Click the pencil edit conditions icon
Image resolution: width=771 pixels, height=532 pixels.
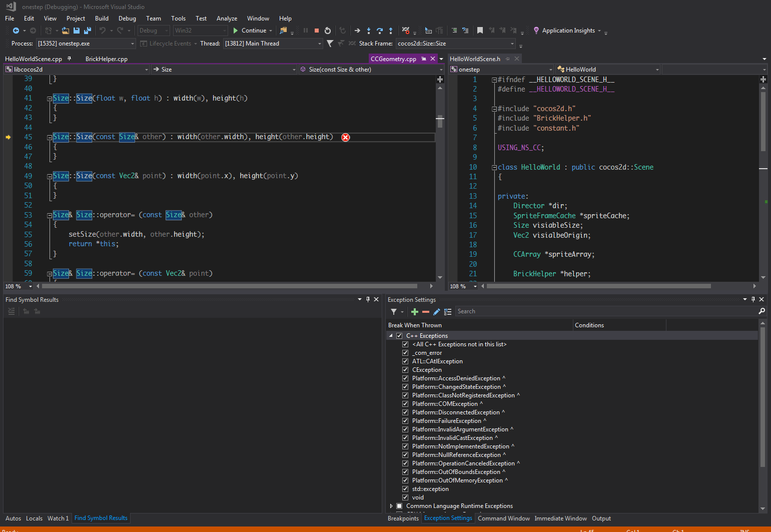436,312
